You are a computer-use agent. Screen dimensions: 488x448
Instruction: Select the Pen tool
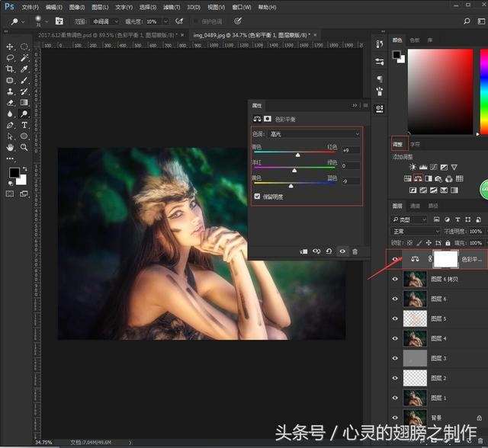pyautogui.click(x=10, y=125)
